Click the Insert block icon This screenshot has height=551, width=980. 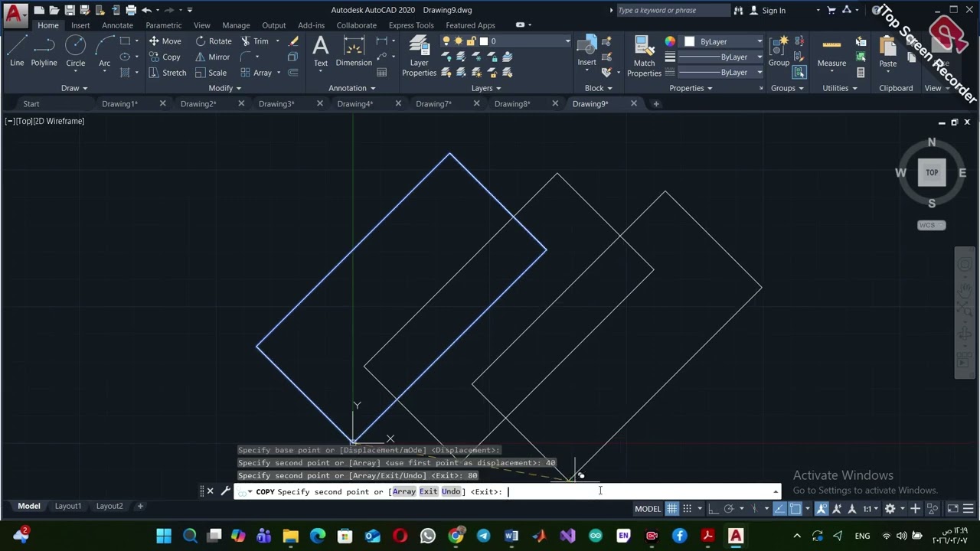[x=587, y=51]
